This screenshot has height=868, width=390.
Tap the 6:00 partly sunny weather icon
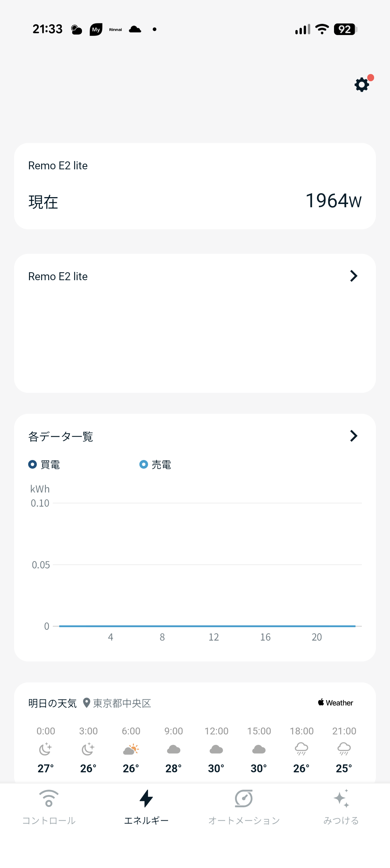[131, 749]
